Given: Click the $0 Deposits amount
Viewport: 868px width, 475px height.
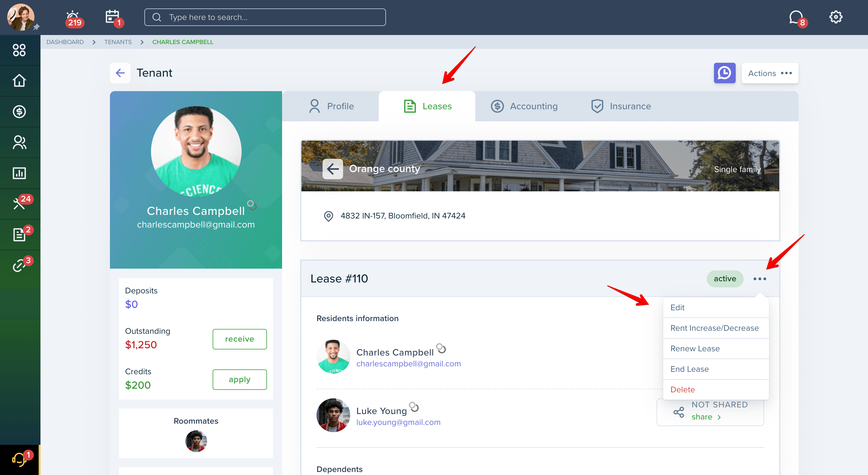Looking at the screenshot, I should click(131, 304).
